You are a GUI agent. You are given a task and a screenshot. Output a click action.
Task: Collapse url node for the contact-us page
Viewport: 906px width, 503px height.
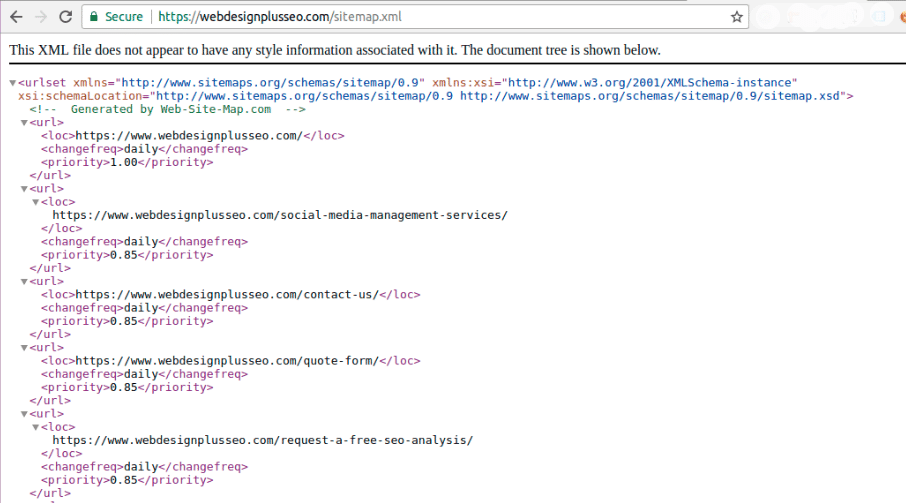point(24,282)
